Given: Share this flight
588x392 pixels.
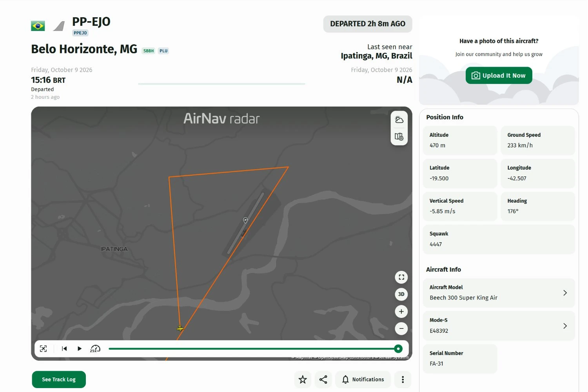Looking at the screenshot, I should click(x=323, y=379).
